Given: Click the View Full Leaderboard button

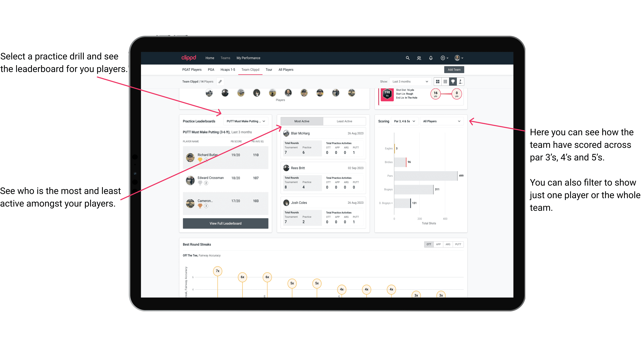Looking at the screenshot, I should (x=225, y=223).
